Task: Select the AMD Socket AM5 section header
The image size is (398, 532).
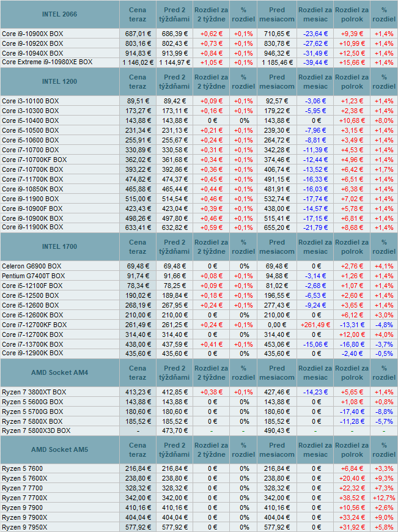Action: [59, 449]
